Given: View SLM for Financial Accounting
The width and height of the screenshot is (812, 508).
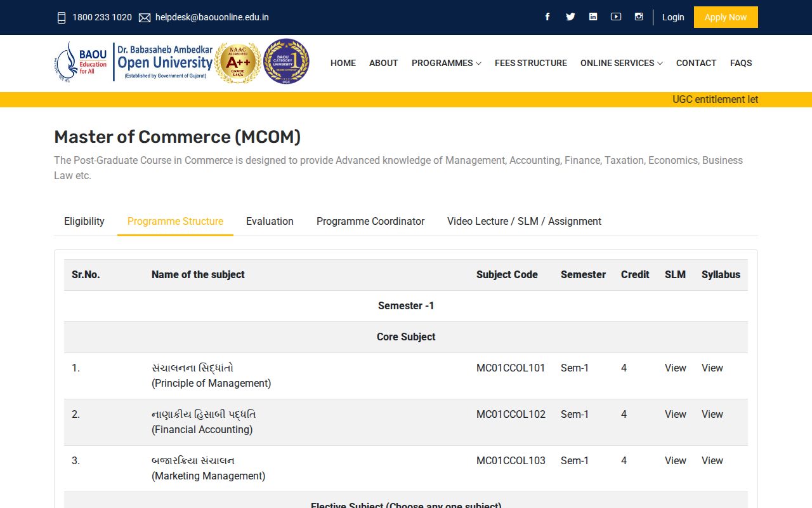Looking at the screenshot, I should pos(676,415).
